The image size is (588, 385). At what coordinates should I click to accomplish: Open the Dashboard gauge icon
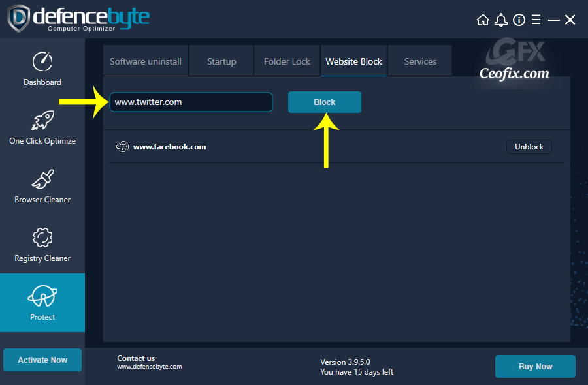pyautogui.click(x=42, y=62)
